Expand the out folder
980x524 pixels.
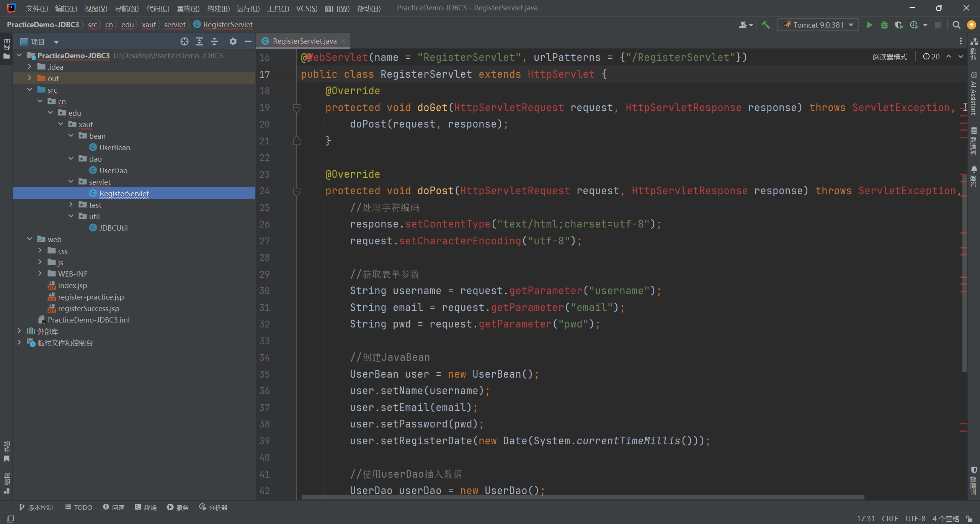pyautogui.click(x=29, y=78)
